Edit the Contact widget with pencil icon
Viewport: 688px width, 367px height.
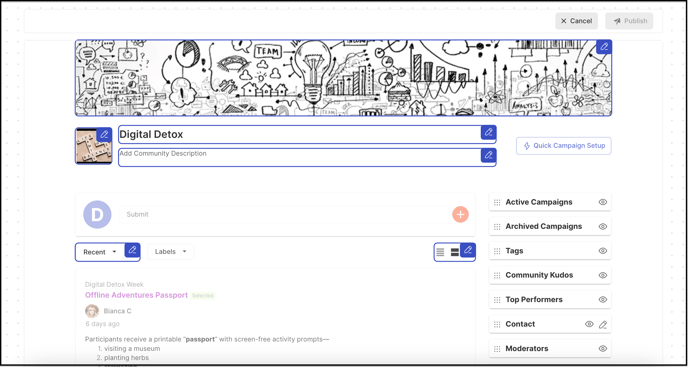(603, 324)
